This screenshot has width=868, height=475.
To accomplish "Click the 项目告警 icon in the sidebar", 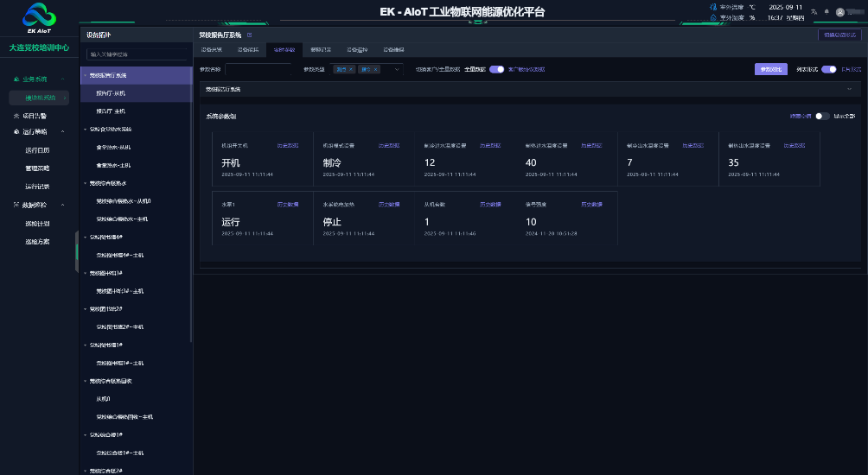I will coord(16,115).
